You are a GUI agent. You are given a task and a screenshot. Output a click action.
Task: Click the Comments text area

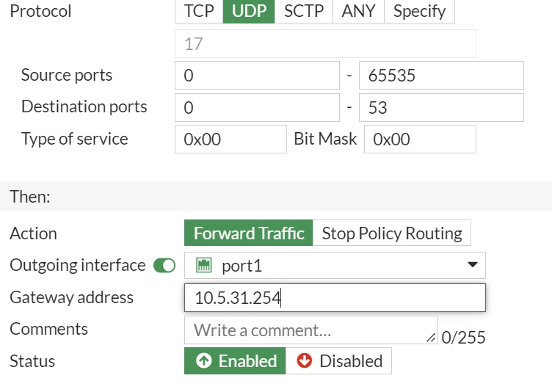pyautogui.click(x=310, y=330)
